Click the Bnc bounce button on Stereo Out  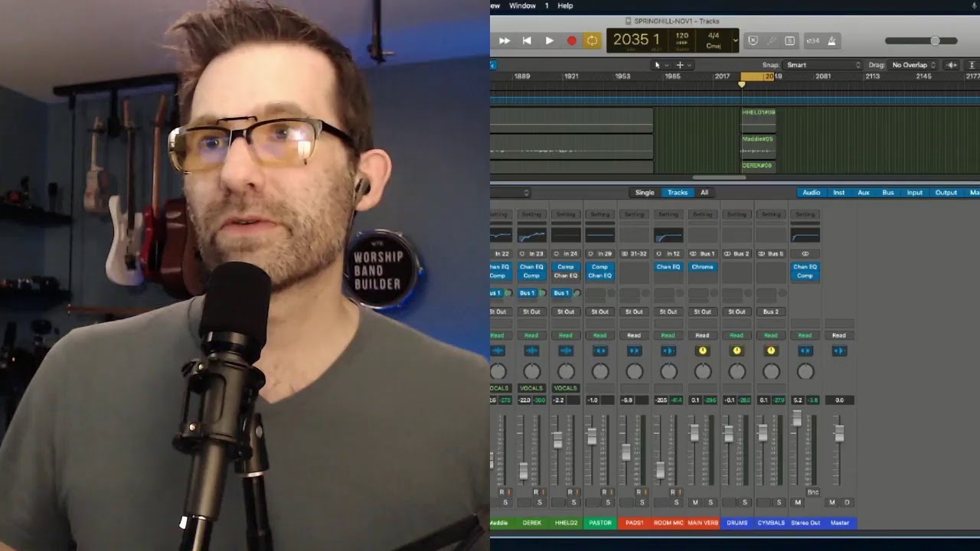(x=813, y=491)
